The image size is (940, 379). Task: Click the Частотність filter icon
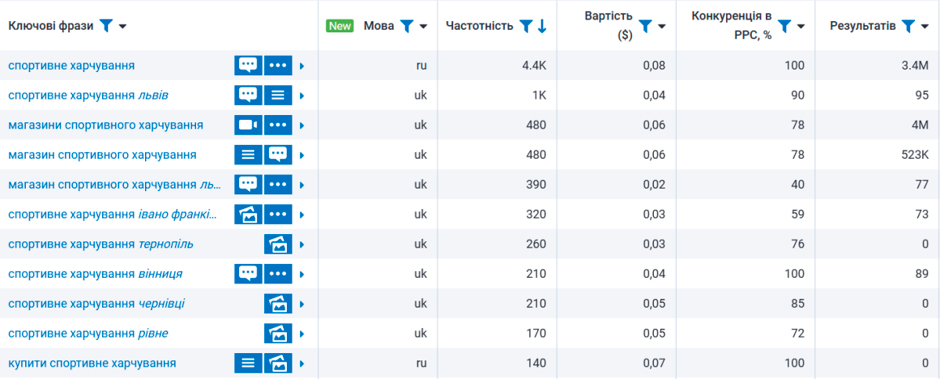pyautogui.click(x=526, y=26)
